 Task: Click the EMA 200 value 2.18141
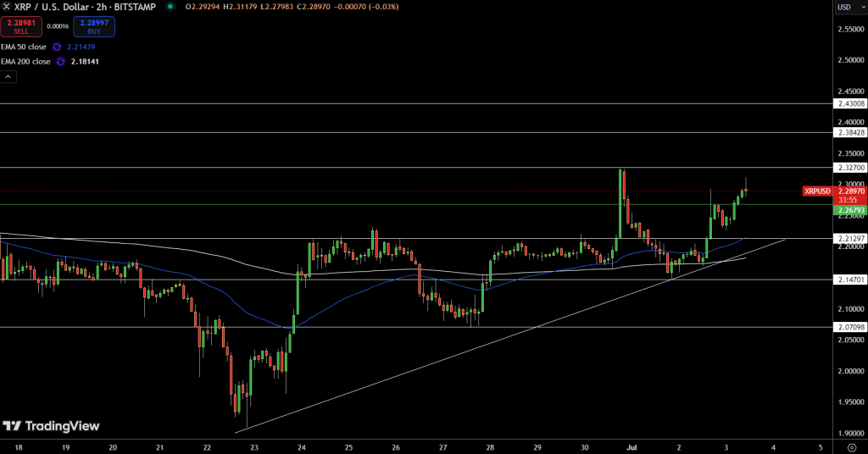tap(85, 61)
